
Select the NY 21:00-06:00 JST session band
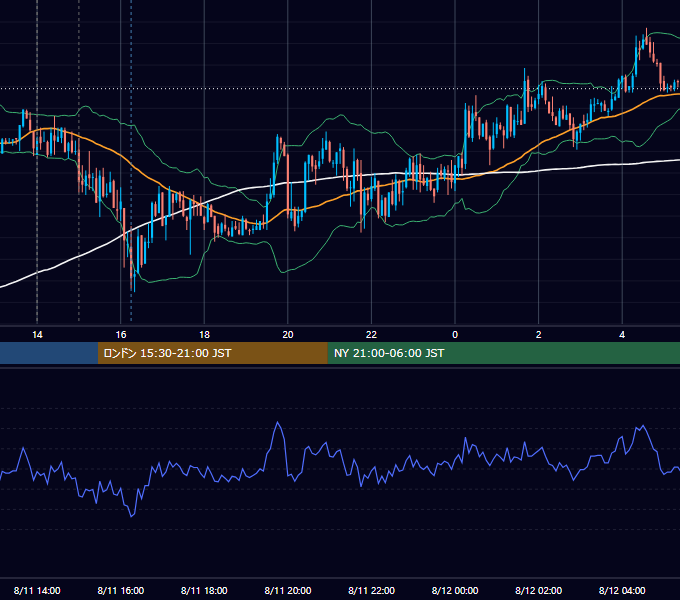pos(503,353)
